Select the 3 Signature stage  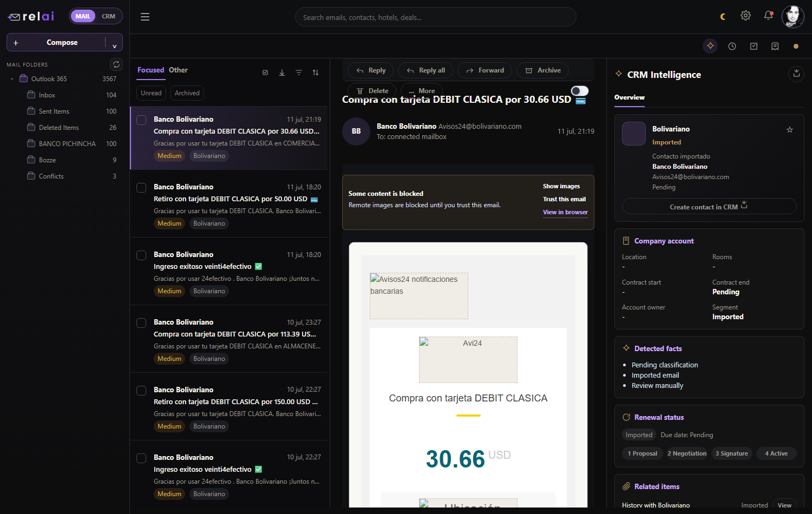[x=731, y=453]
